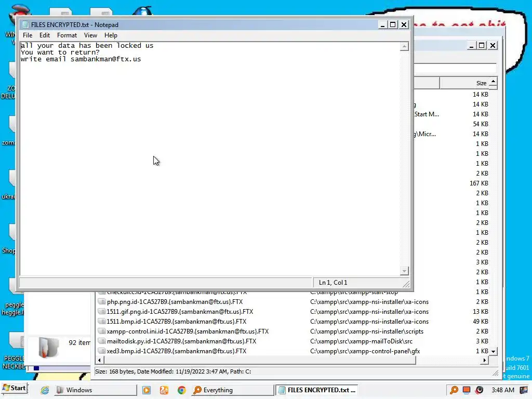Click the 1511.bmp file icon
Screen dimensions: 532x399
point(101,321)
